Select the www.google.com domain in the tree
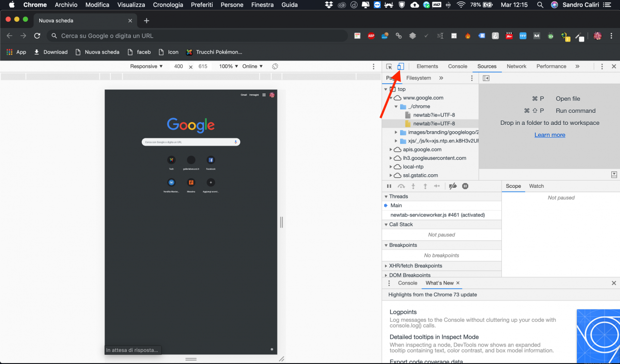The image size is (620, 364). pyautogui.click(x=423, y=98)
